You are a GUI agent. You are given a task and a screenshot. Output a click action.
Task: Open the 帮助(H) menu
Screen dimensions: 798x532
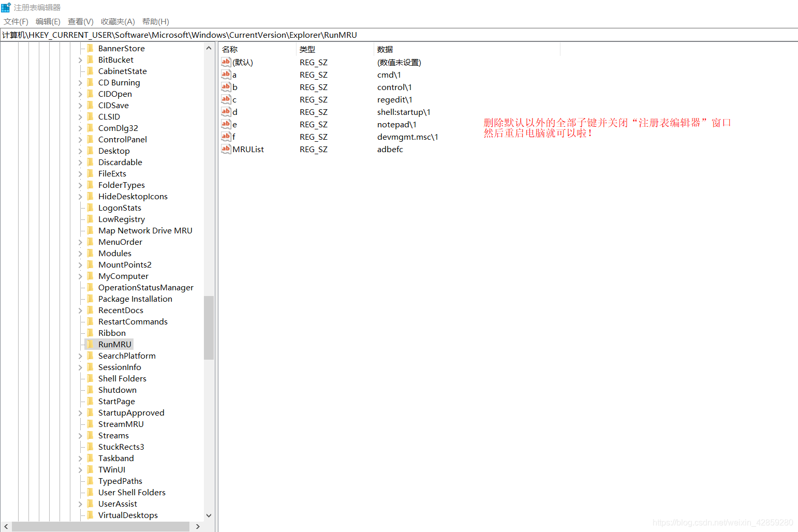pyautogui.click(x=156, y=21)
